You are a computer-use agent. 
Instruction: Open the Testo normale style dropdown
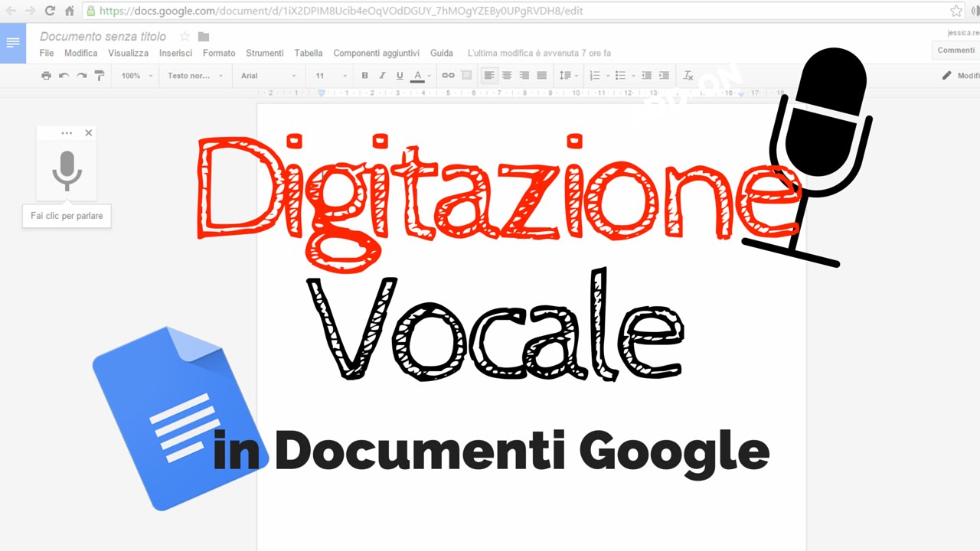click(195, 76)
